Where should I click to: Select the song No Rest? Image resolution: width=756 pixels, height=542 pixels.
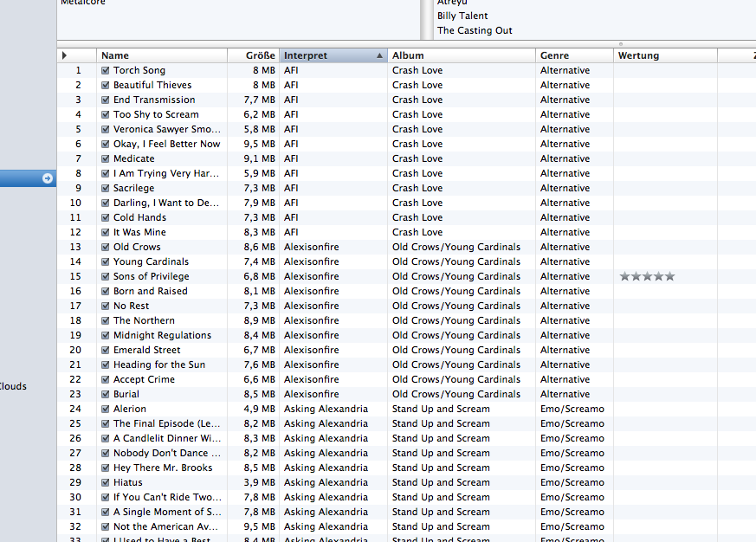pos(131,306)
